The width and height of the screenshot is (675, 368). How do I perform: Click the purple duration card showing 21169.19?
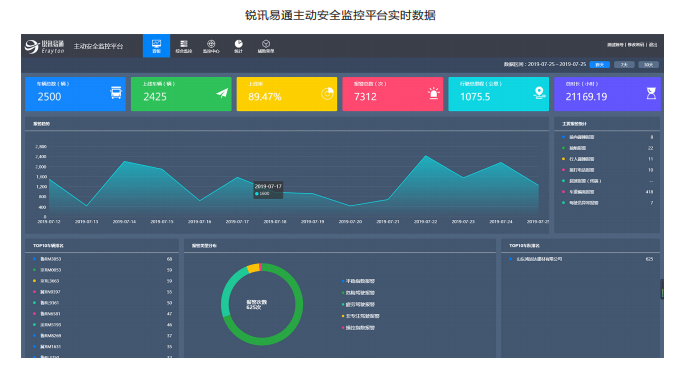pyautogui.click(x=607, y=94)
